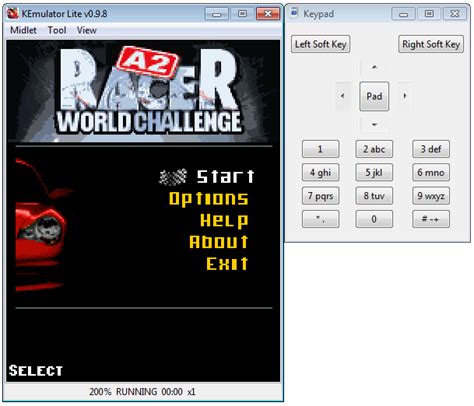Viewport: 474px width, 406px height.
Task: Click the hash key on the keypad
Action: point(431,219)
